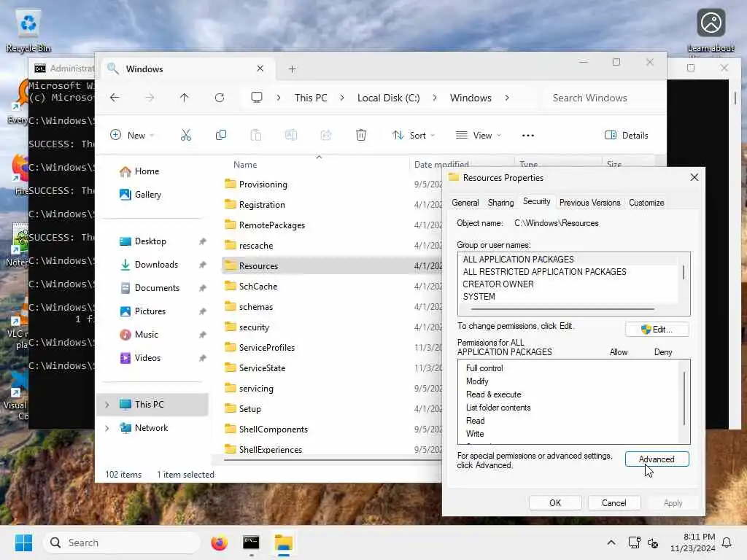Switch to the General tab
Screen dimensions: 747x560
(465, 203)
